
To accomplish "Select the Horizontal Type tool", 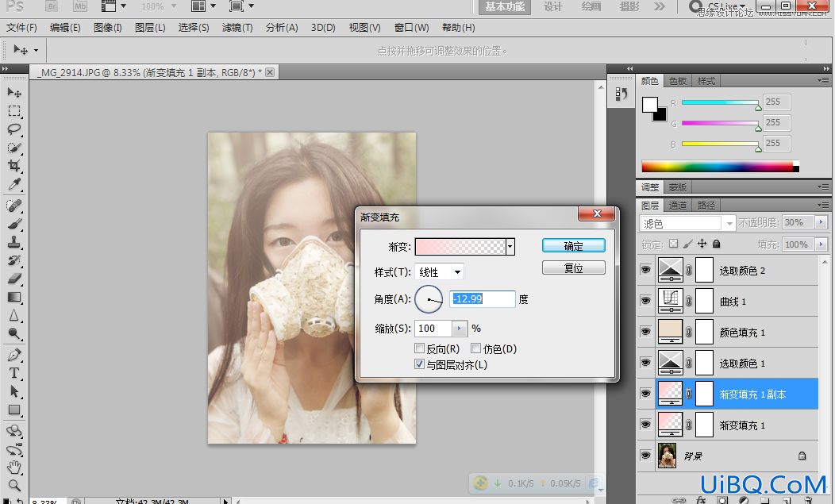I will pyautogui.click(x=14, y=373).
